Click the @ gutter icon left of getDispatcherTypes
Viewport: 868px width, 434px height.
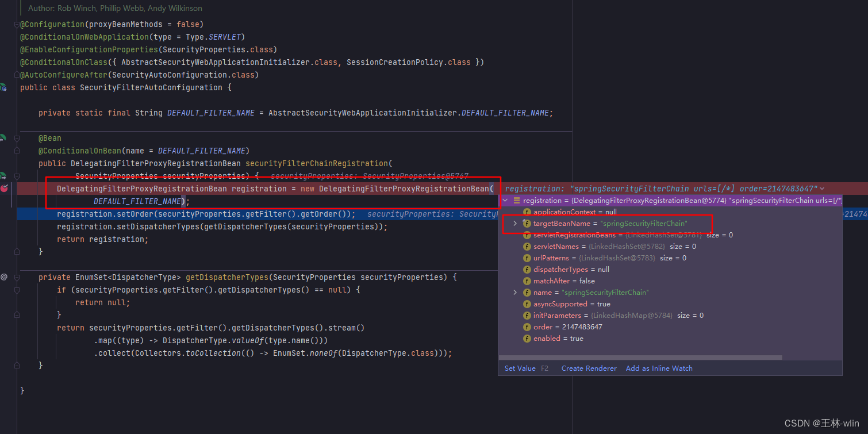(4, 277)
